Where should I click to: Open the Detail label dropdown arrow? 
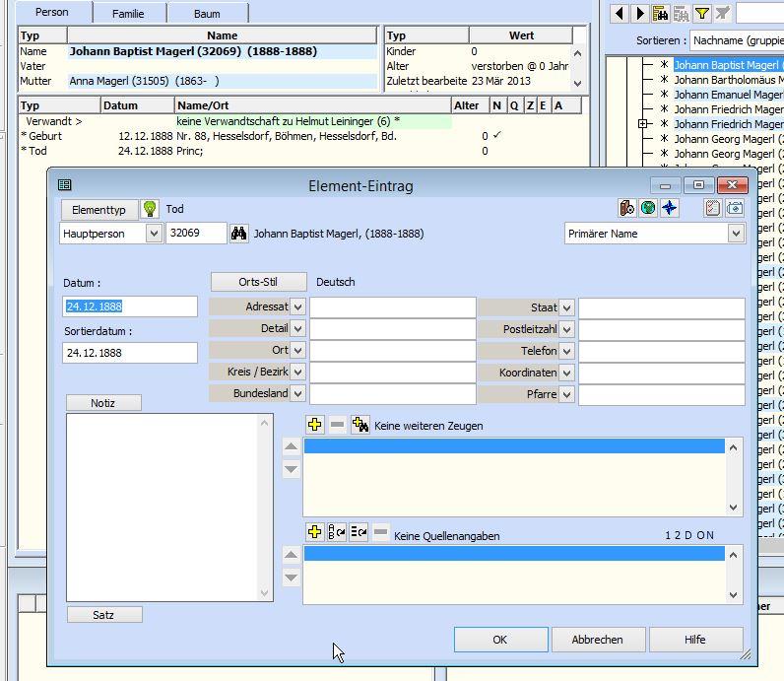[297, 329]
